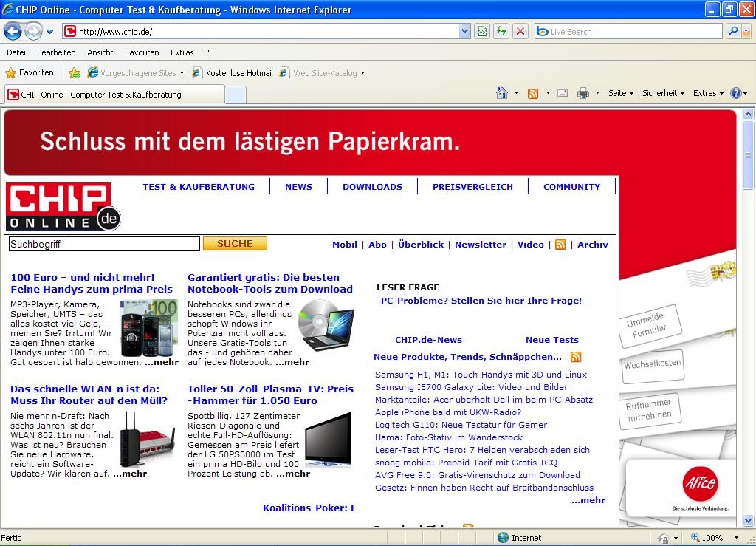Click the Compatibility View broken-page icon

pos(482,32)
